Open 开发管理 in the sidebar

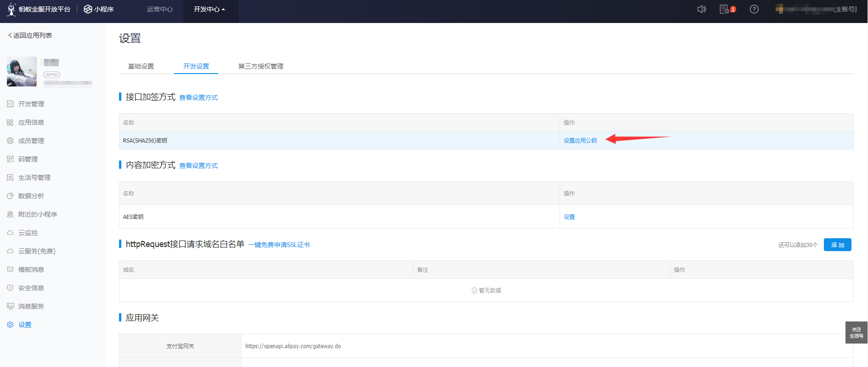tap(31, 104)
